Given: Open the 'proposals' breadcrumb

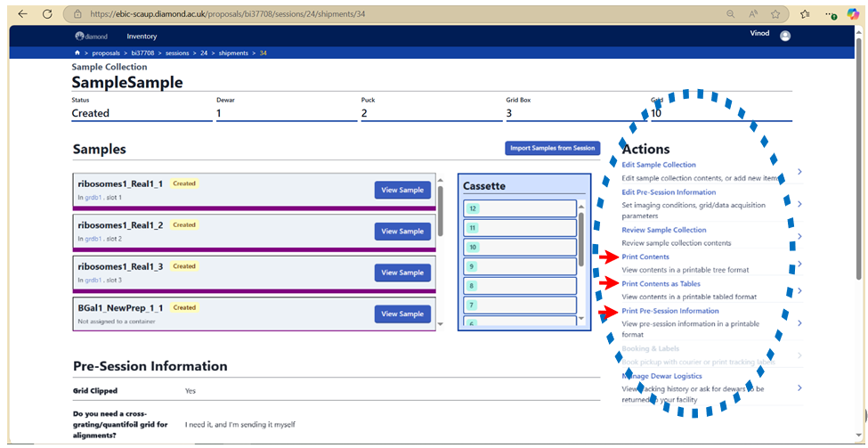Looking at the screenshot, I should coord(106,53).
